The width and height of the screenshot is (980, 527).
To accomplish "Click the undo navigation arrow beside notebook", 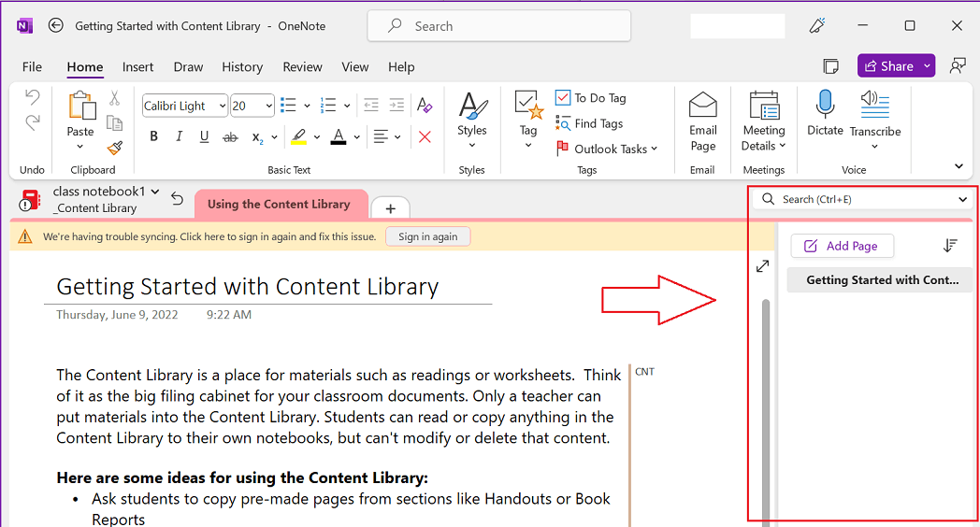I will coord(178,199).
